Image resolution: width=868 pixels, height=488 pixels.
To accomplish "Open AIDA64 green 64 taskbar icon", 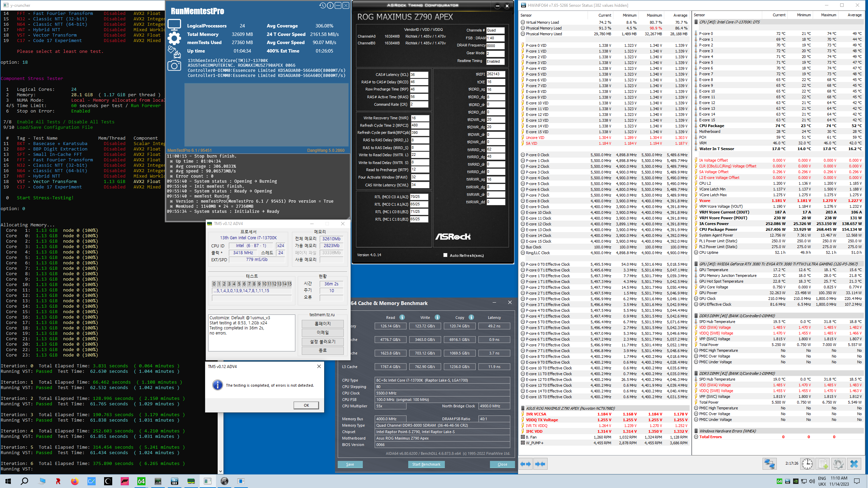I will click(x=141, y=481).
